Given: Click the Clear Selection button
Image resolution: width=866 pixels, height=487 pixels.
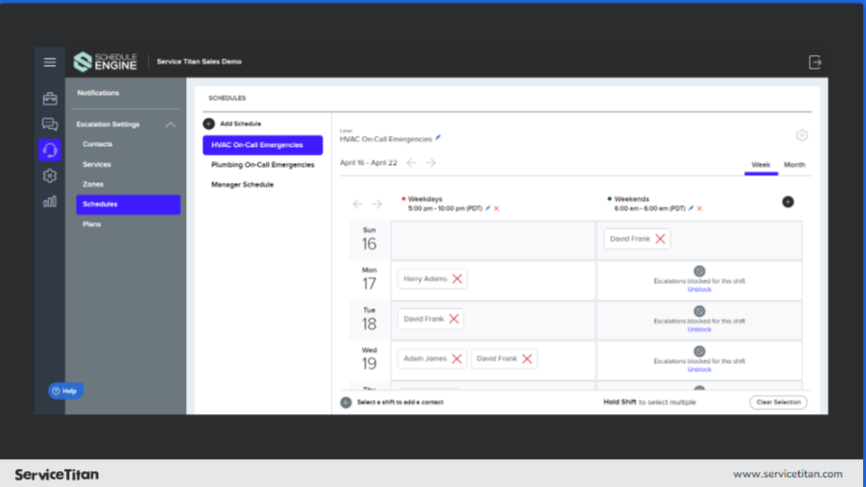Looking at the screenshot, I should tap(778, 402).
